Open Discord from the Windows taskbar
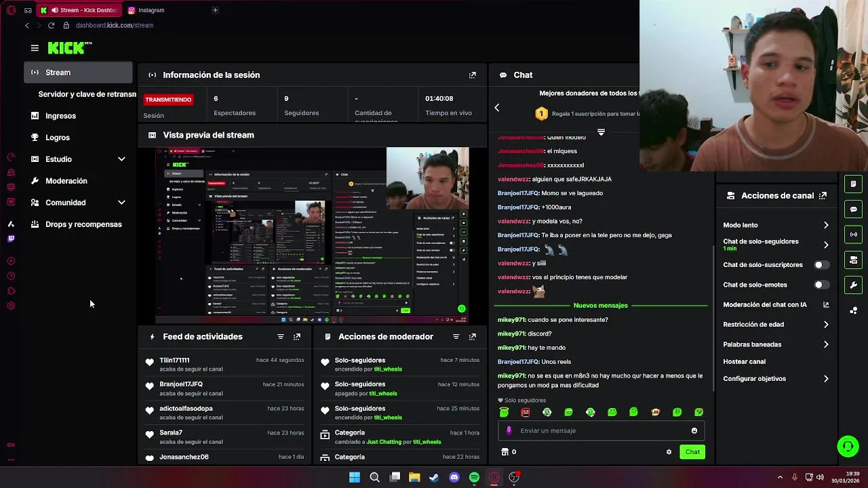868x488 pixels. point(454,477)
